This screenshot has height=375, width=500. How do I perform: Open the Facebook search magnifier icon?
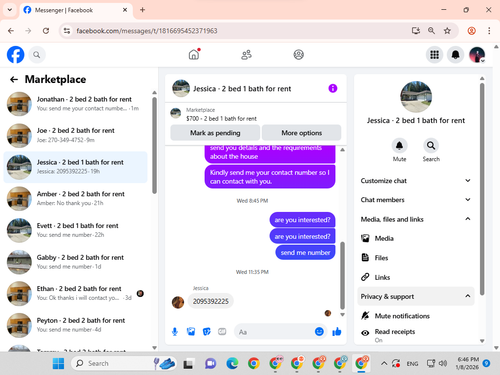click(x=37, y=55)
